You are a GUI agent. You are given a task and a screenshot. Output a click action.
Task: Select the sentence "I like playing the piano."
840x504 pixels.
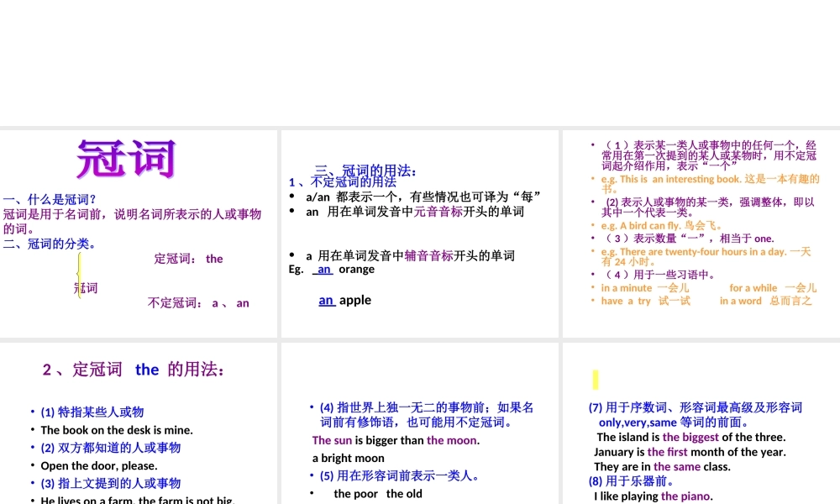click(654, 496)
